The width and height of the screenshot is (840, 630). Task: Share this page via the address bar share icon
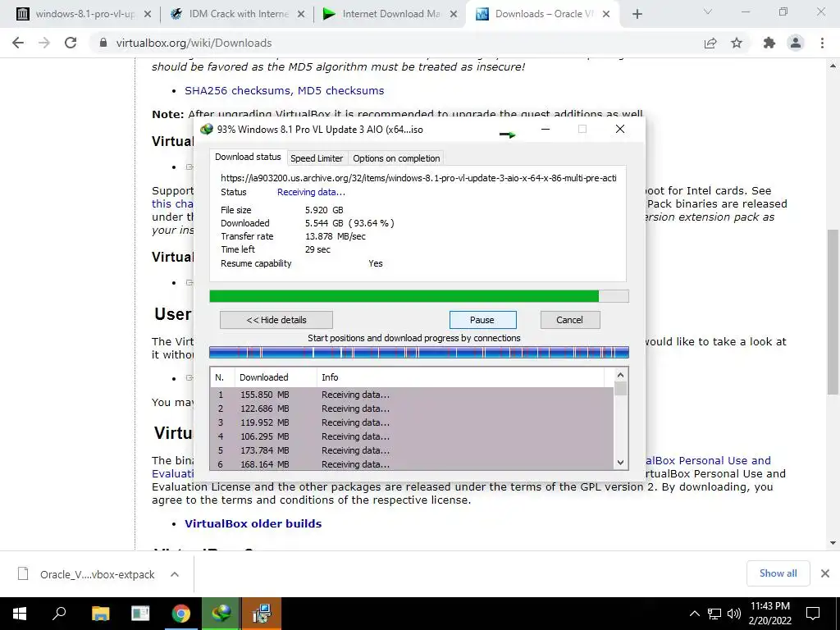pos(710,43)
